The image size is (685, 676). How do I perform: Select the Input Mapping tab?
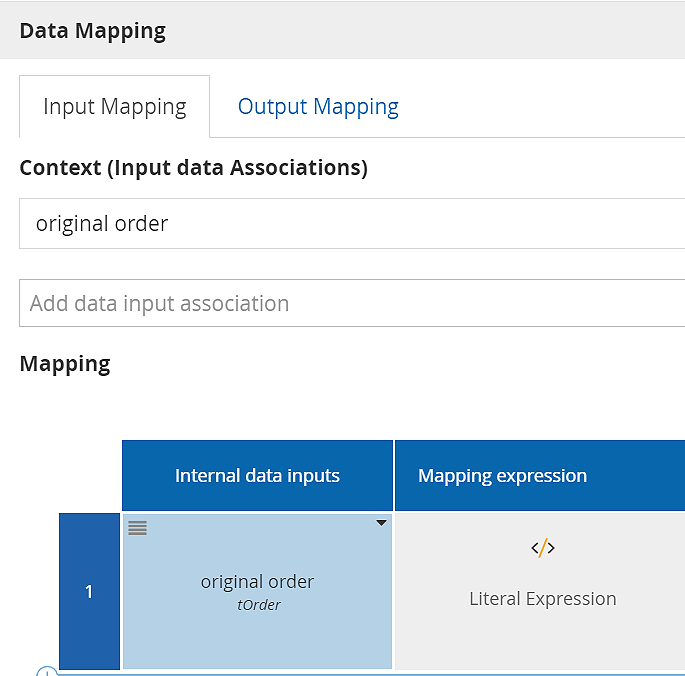point(115,107)
